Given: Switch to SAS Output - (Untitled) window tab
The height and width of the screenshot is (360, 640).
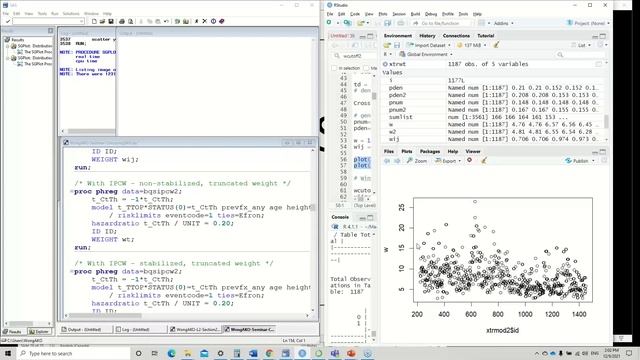Looking at the screenshot, I should (x=86, y=329).
